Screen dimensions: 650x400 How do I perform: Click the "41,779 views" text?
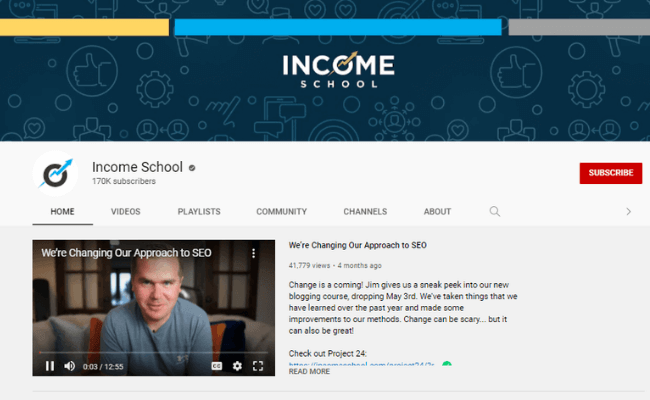pos(309,265)
